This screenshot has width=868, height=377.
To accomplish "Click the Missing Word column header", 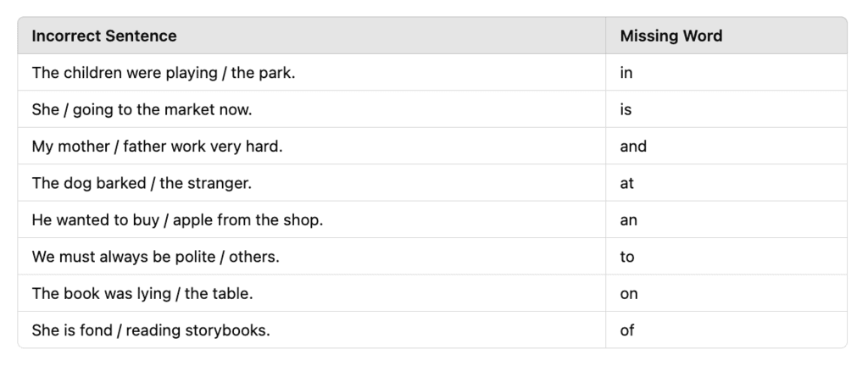I will click(671, 36).
